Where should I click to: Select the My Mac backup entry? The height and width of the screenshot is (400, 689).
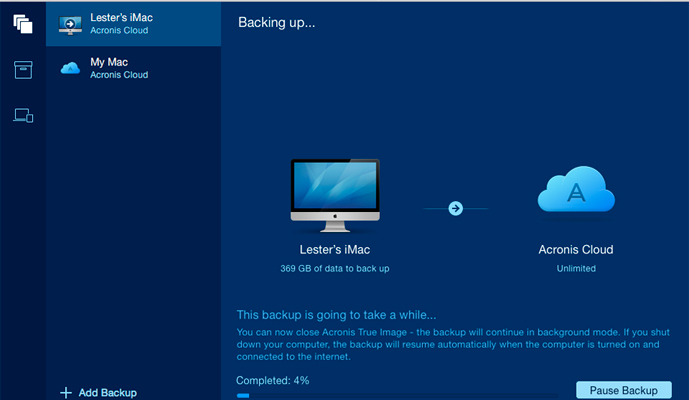[x=134, y=68]
